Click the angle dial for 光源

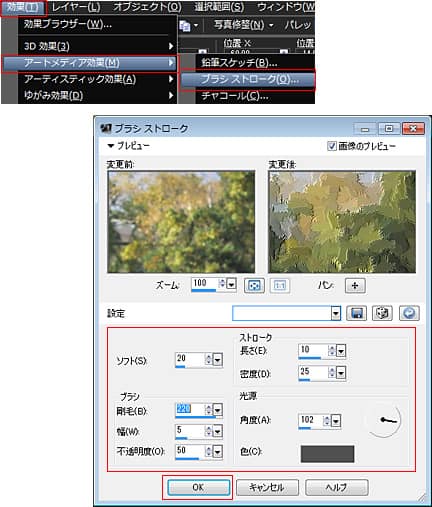coord(384,420)
